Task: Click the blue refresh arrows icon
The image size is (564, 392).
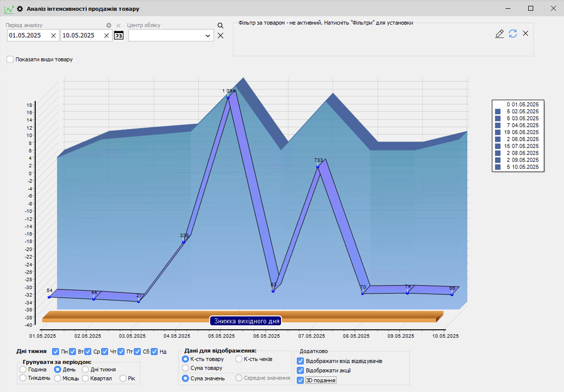Action: tap(513, 33)
